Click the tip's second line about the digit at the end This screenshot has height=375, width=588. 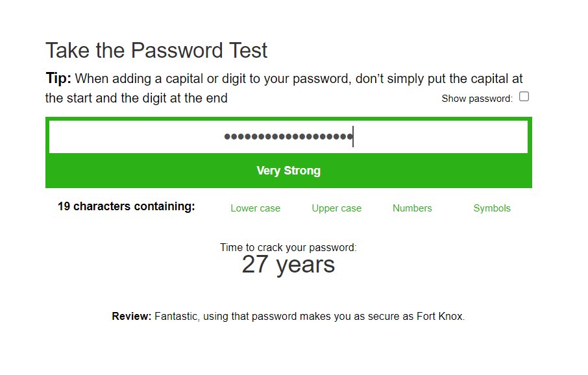pyautogui.click(x=136, y=98)
